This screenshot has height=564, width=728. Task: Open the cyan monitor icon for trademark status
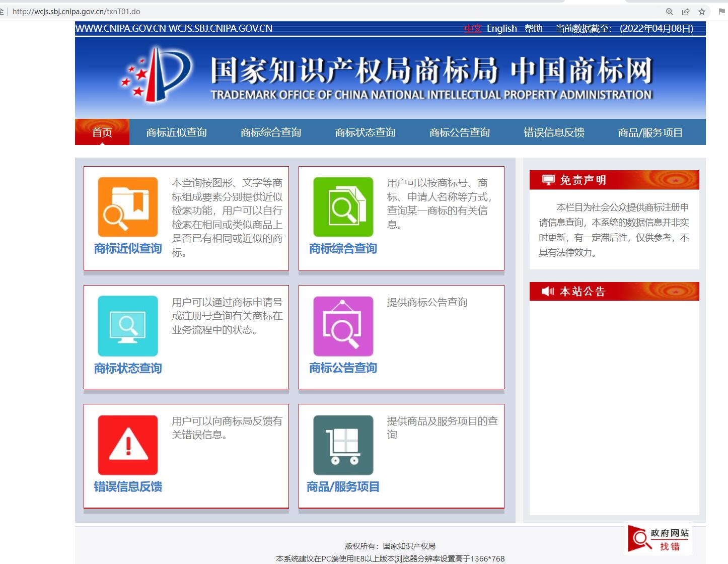pos(127,326)
